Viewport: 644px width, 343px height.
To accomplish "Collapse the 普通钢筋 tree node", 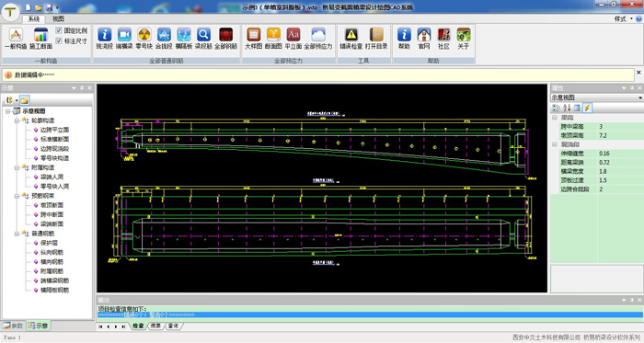I will coord(17,234).
